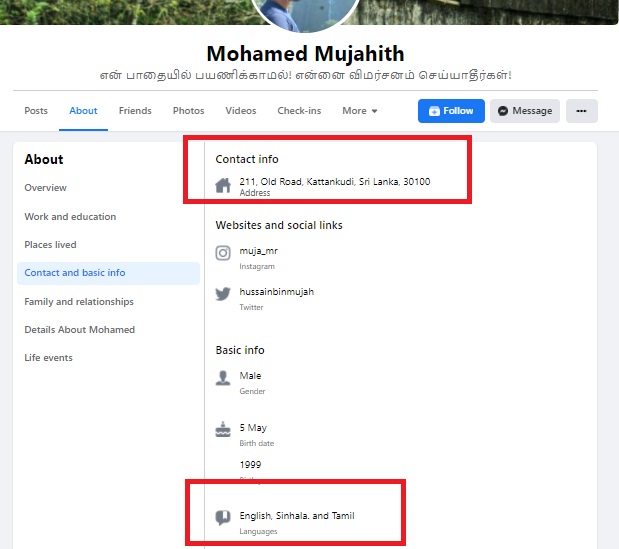Screen dimensions: 619x549
Task: Send a message via Message button
Action: click(525, 111)
